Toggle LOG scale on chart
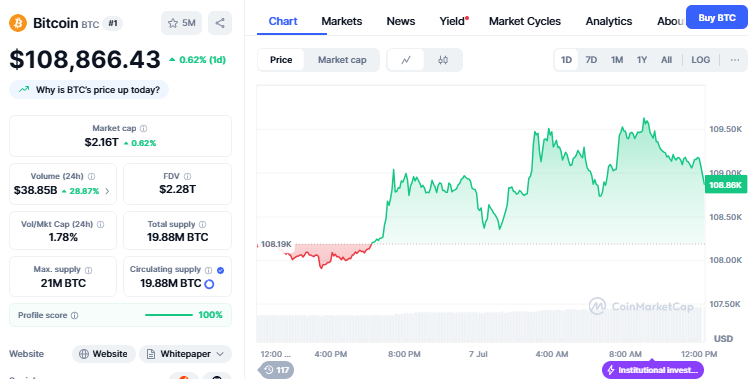The image size is (748, 379). point(700,60)
